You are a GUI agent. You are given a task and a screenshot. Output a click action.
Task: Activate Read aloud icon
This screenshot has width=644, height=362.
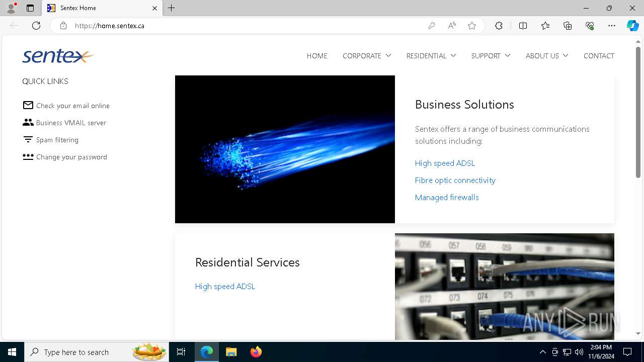pos(452,26)
